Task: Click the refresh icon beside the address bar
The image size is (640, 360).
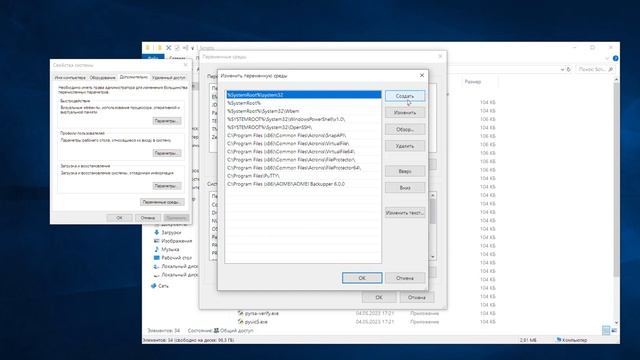Action: pyautogui.click(x=569, y=69)
